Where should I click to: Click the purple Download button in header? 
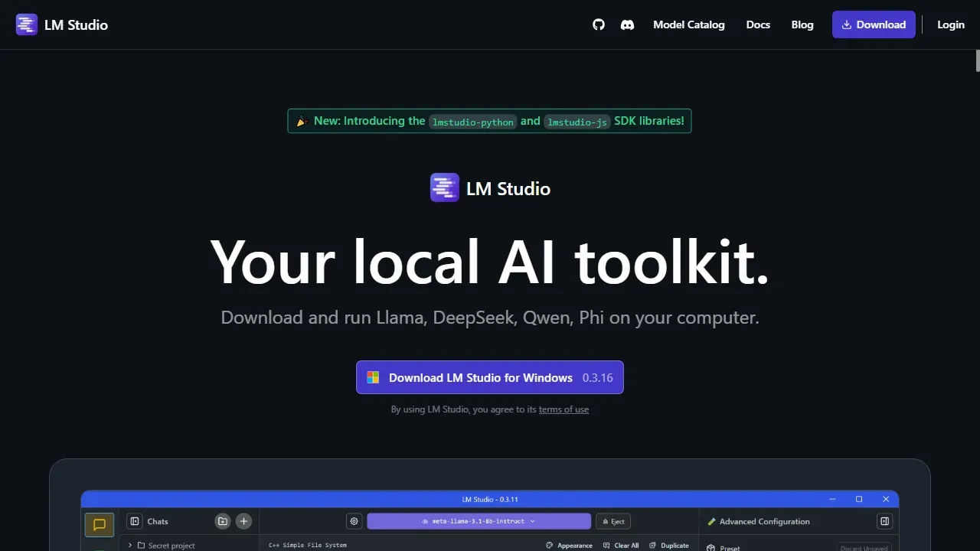point(874,24)
